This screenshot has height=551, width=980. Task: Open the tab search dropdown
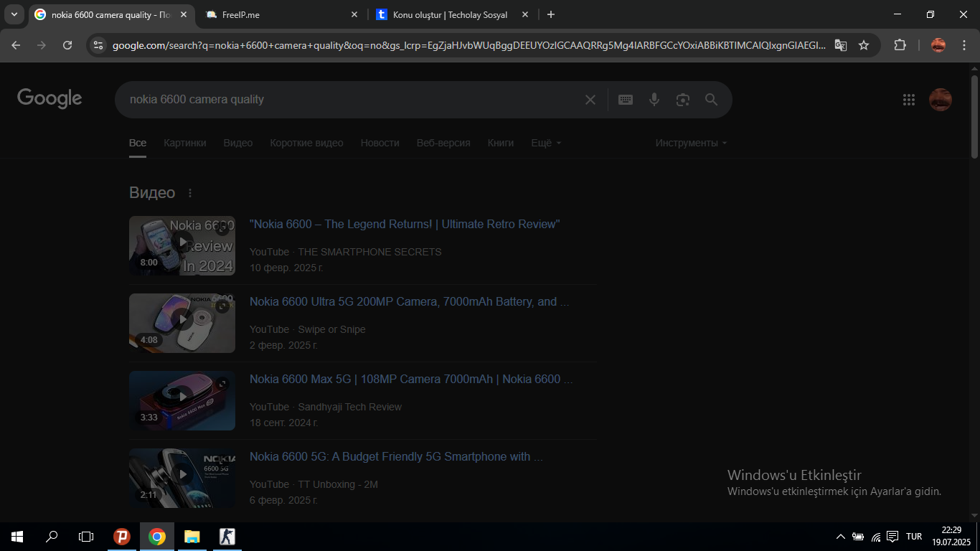coord(14,14)
